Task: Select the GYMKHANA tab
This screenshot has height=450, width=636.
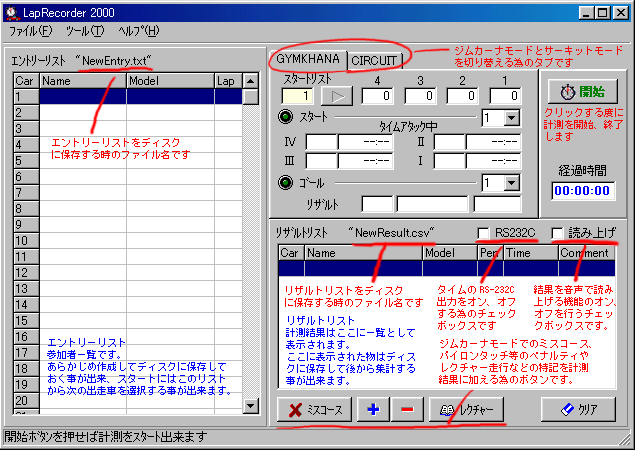Action: [x=307, y=59]
